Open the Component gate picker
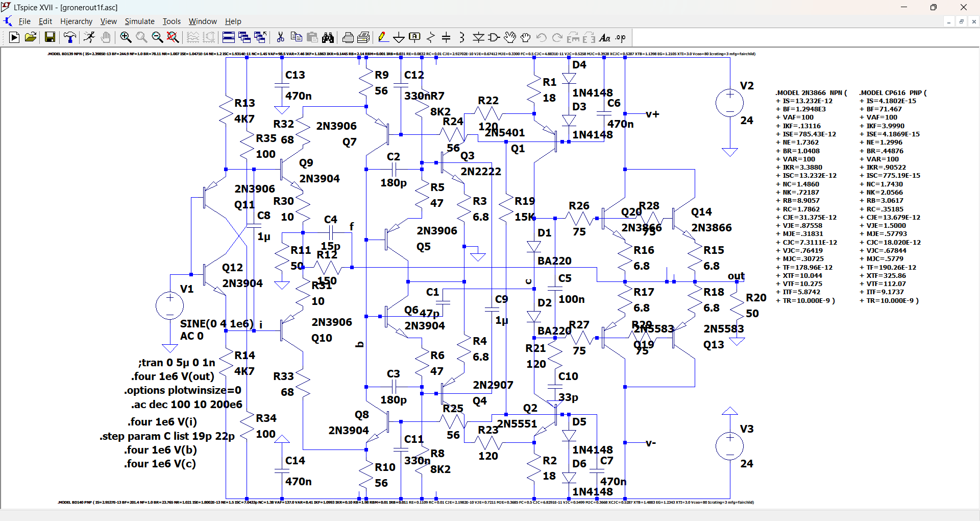The width and height of the screenshot is (980, 521). (x=494, y=37)
